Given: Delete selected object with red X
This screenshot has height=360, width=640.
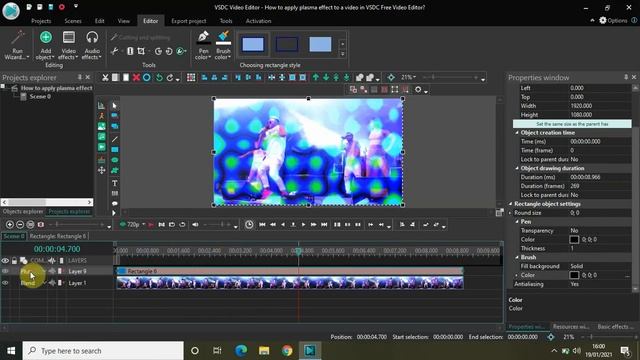Looking at the screenshot, I should (136, 78).
